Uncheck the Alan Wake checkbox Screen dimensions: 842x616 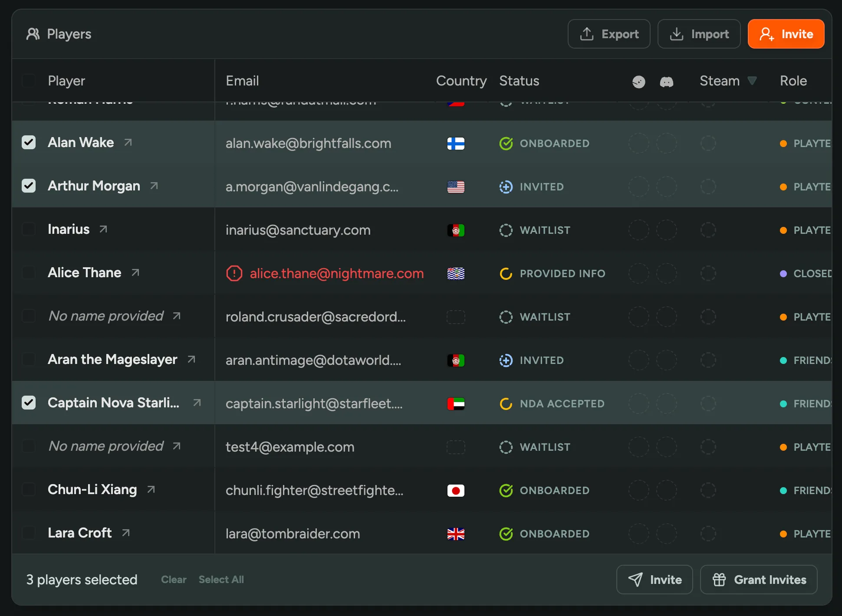pyautogui.click(x=29, y=142)
